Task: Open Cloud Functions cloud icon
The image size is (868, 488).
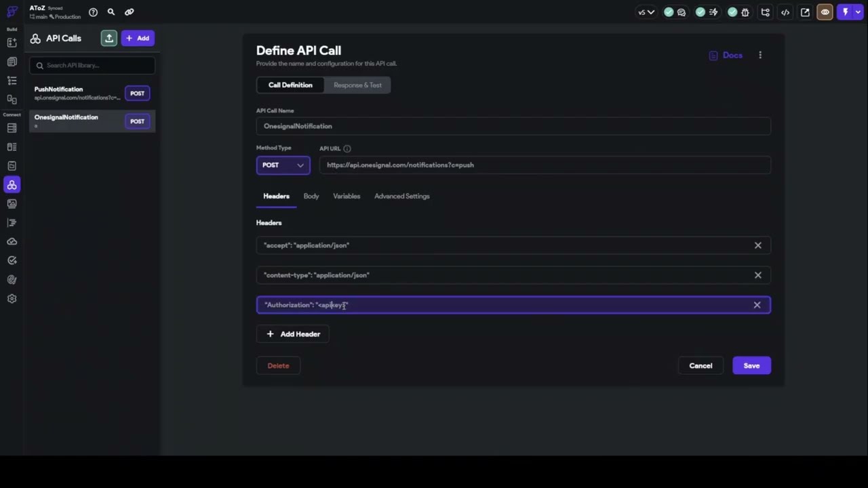Action: tap(12, 242)
